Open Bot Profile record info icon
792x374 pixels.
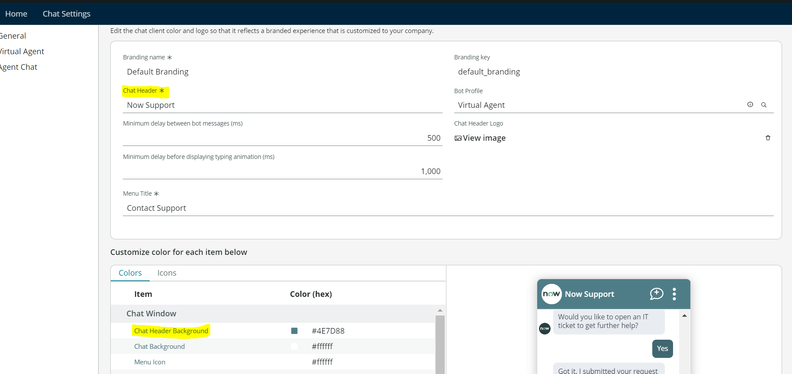(750, 105)
